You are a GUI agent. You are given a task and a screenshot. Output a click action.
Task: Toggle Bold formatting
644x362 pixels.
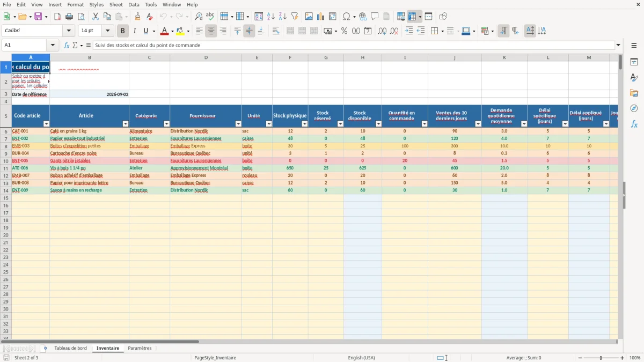point(123,31)
